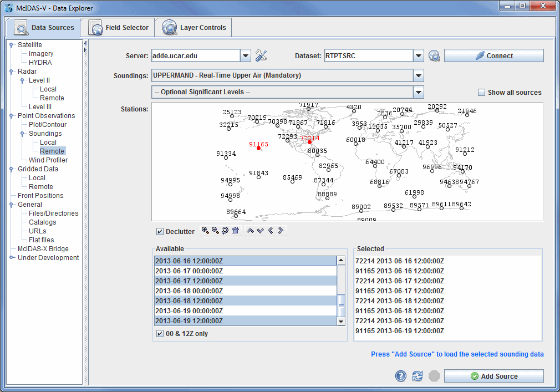This screenshot has height=392, width=560.
Task: Toggle the Declutter checkbox
Action: pyautogui.click(x=160, y=232)
